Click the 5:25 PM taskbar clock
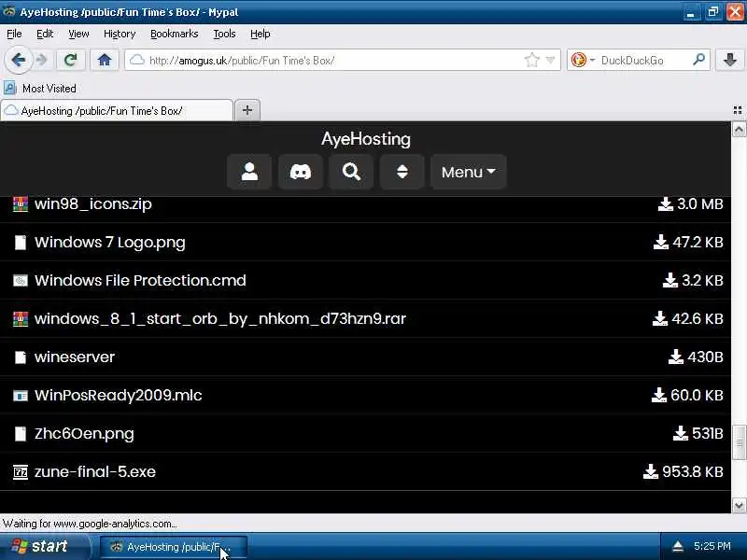The image size is (747, 560). pos(712,546)
